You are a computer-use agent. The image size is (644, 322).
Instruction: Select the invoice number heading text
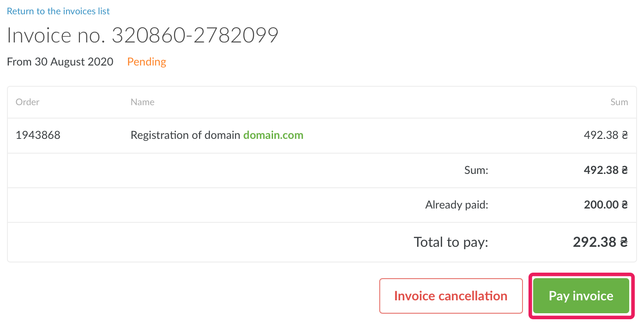(143, 35)
